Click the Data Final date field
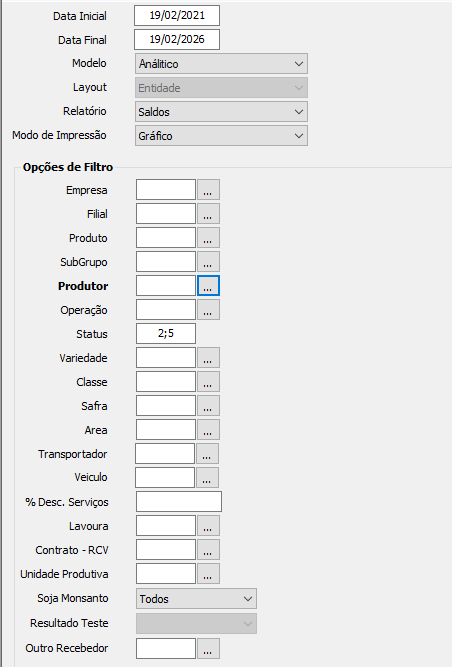 click(177, 40)
